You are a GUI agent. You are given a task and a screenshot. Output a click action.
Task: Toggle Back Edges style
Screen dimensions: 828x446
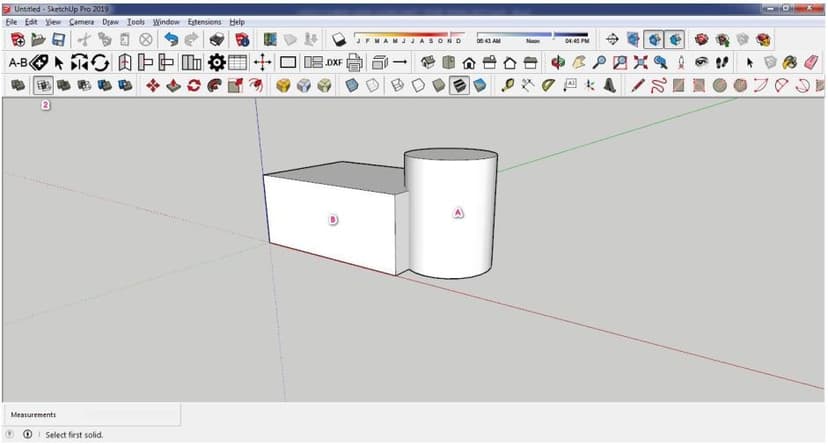click(372, 85)
